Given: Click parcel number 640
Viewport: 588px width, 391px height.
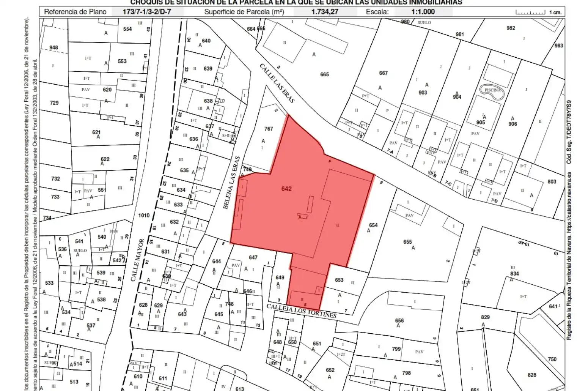Looking at the screenshot, I should pyautogui.click(x=206, y=41).
